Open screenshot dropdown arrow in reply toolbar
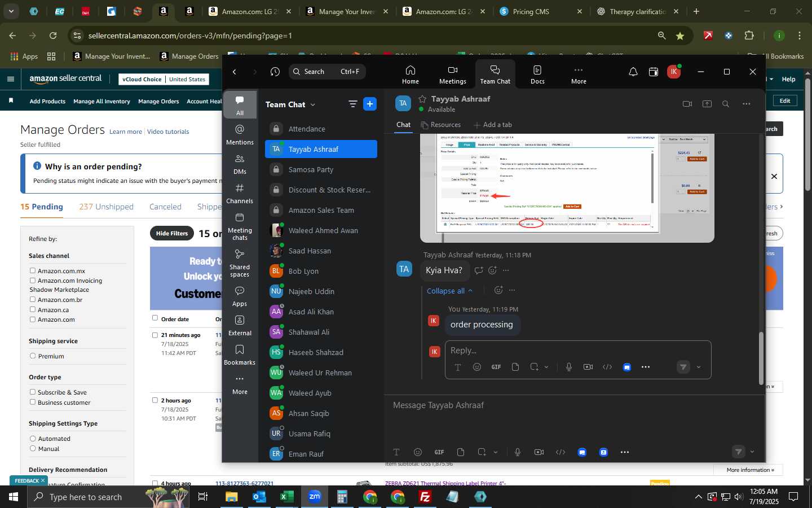 pos(546,367)
